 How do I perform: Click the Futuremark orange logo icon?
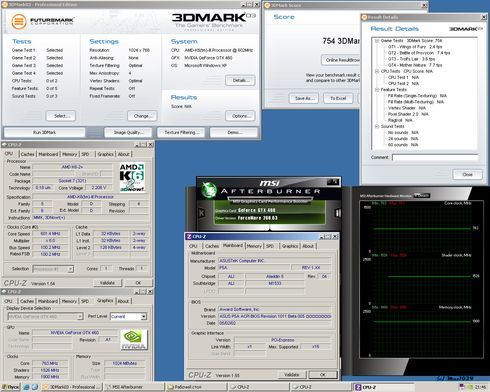[19, 21]
